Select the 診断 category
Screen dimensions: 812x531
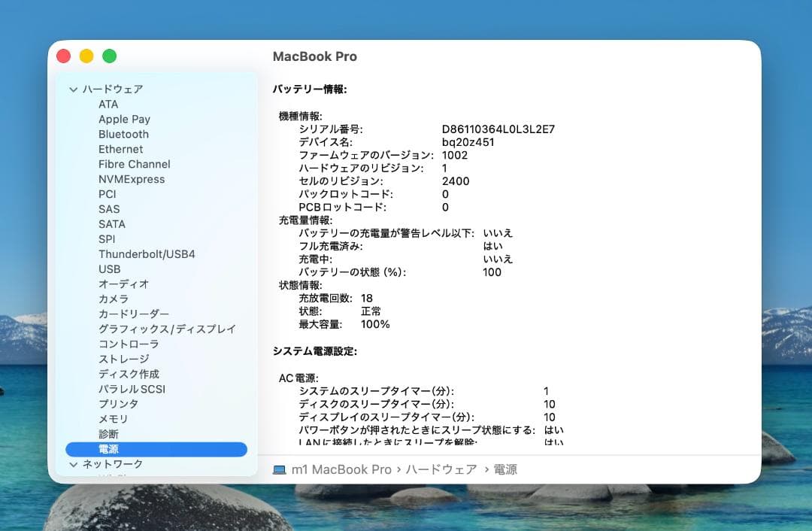[x=110, y=434]
